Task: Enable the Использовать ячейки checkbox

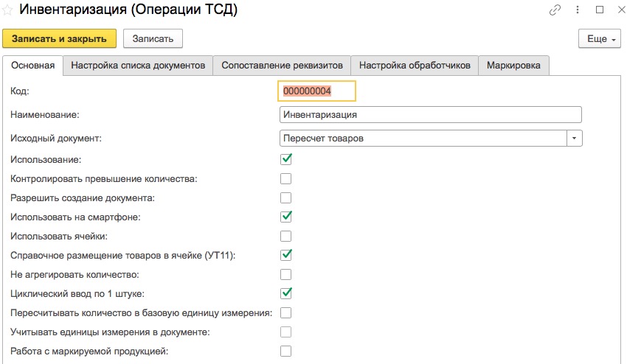Action: (x=286, y=236)
